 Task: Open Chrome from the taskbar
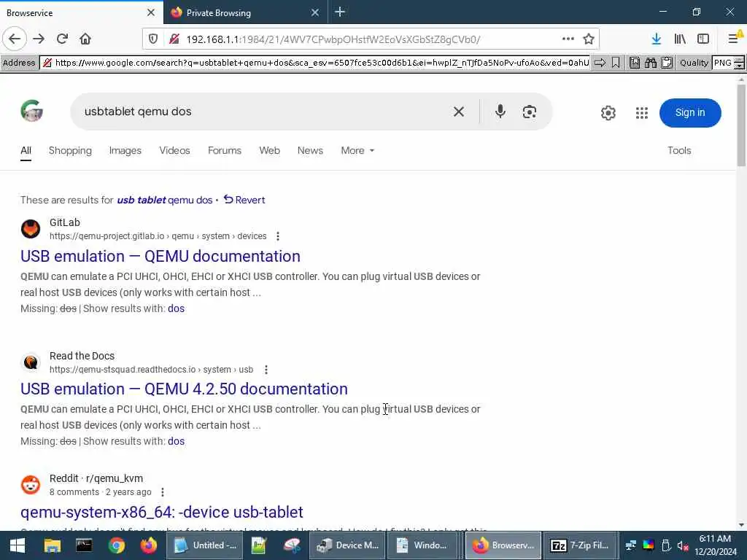pos(116,545)
